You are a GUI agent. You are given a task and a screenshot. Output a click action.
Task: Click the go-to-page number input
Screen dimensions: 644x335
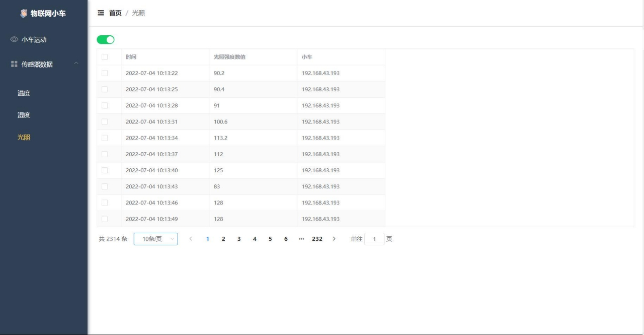[x=374, y=239]
